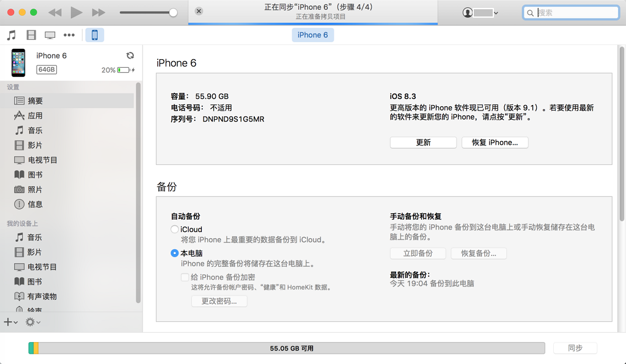The image size is (626, 364).
Task: Open 摘要 summary in sidebar
Action: click(68, 101)
